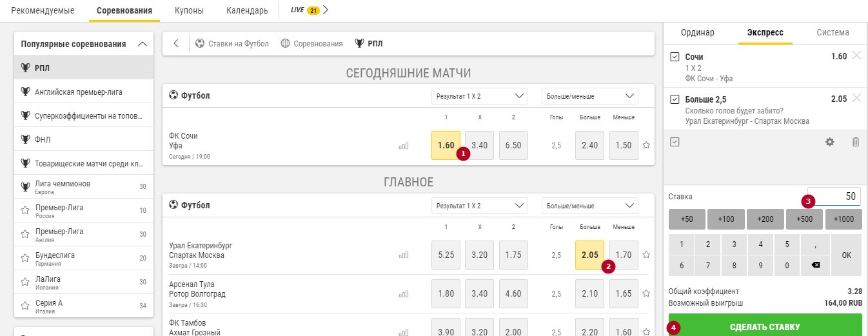The width and height of the screenshot is (868, 336).
Task: Uncheck the Больше 2,5 bet checkbox
Action: coord(675,99)
